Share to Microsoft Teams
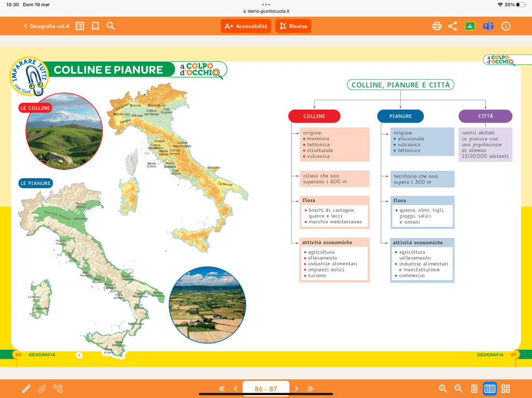532x398 pixels. [488, 26]
